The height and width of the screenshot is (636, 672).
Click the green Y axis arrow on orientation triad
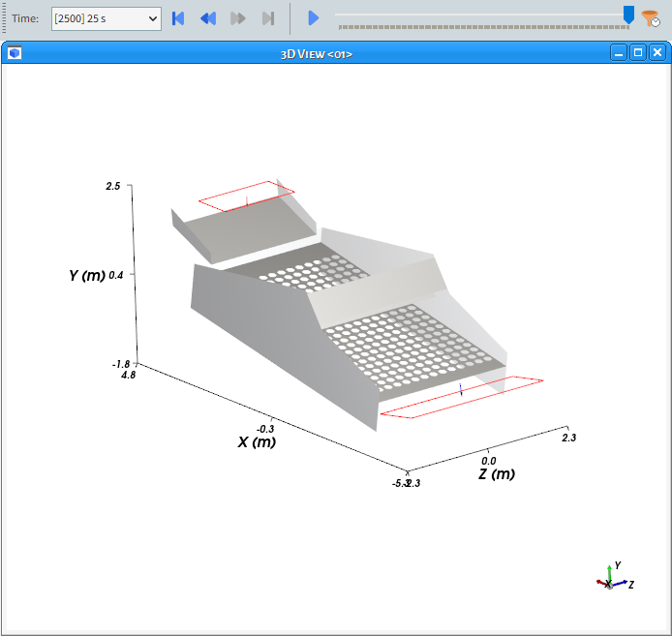pos(608,569)
